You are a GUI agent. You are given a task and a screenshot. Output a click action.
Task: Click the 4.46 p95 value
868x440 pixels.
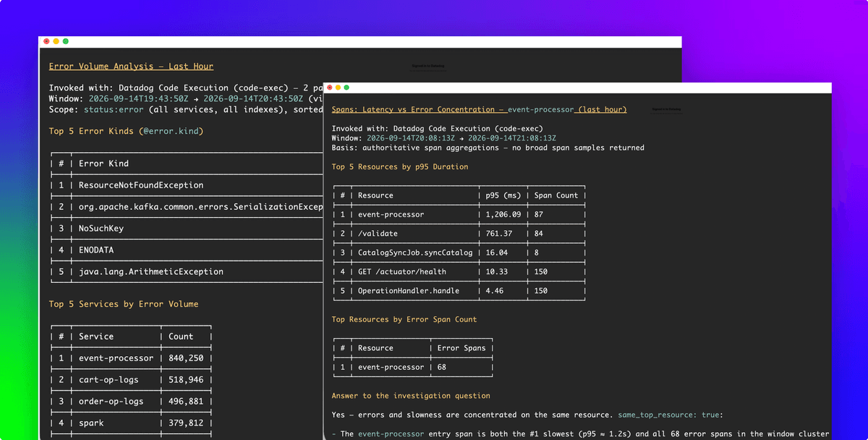pos(494,291)
